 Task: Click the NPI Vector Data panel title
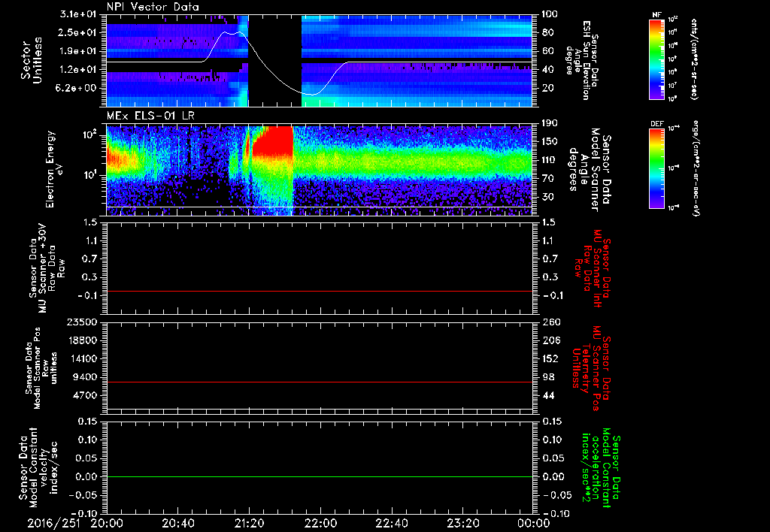point(153,7)
